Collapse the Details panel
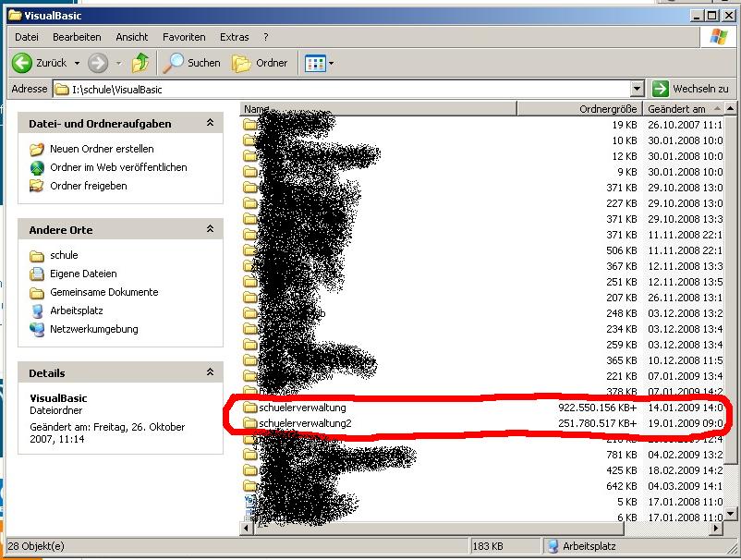 coord(211,372)
